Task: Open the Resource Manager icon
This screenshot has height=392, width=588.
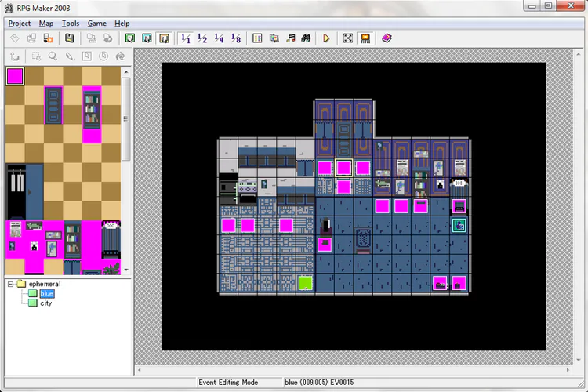Action: [x=274, y=38]
